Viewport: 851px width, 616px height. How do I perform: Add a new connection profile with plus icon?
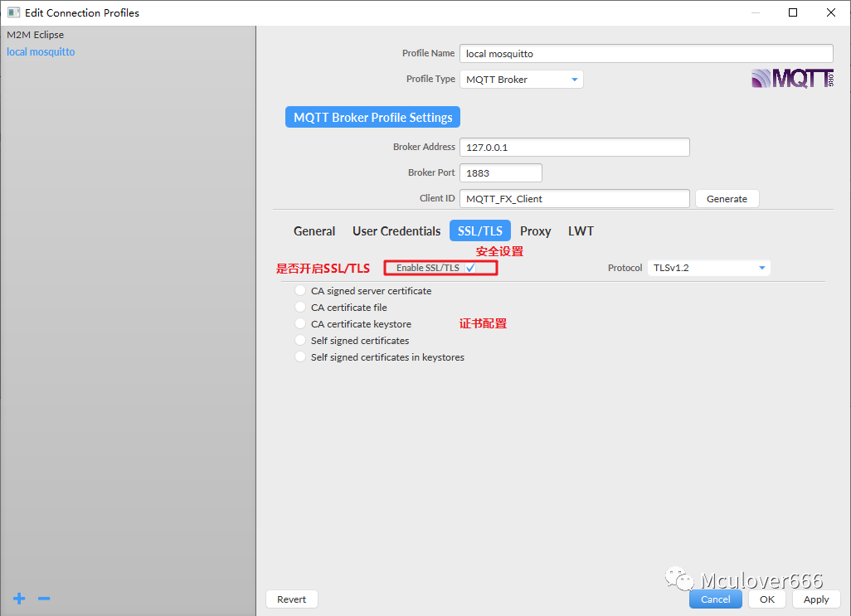coord(19,599)
